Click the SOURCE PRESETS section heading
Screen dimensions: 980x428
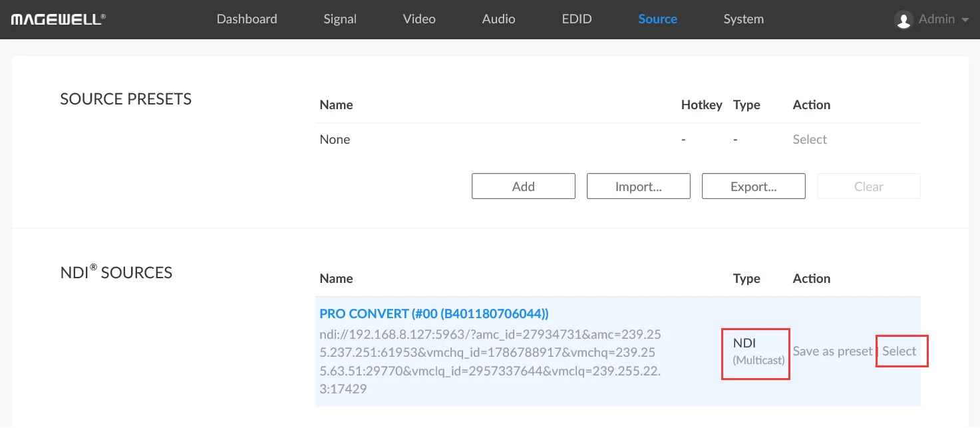[126, 99]
